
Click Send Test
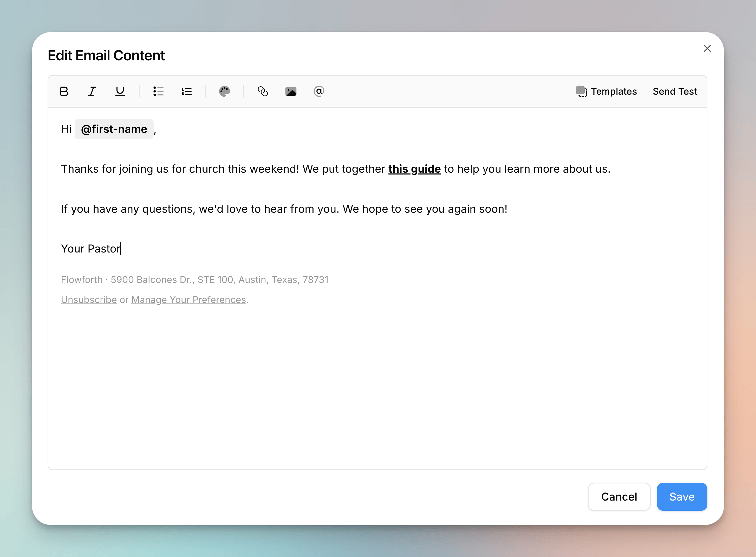pyautogui.click(x=675, y=91)
